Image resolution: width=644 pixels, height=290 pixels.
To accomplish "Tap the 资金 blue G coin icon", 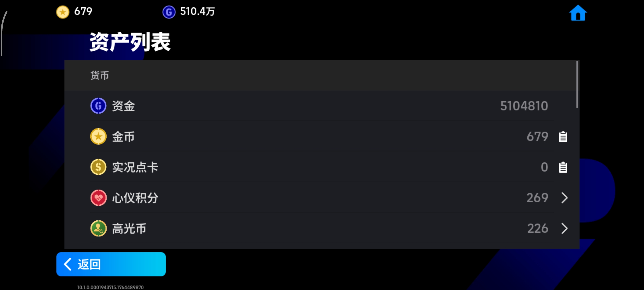I will pyautogui.click(x=98, y=106).
